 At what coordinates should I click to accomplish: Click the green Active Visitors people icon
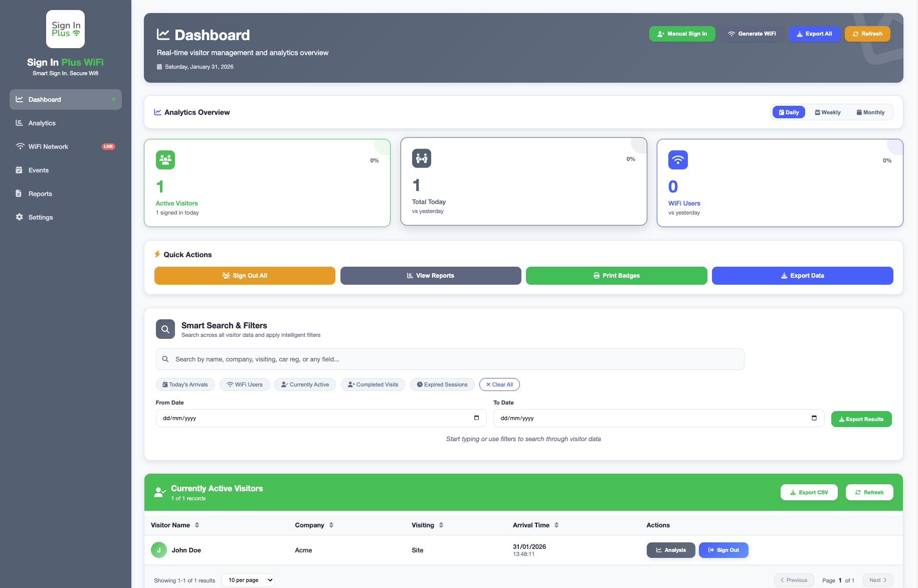coord(165,159)
